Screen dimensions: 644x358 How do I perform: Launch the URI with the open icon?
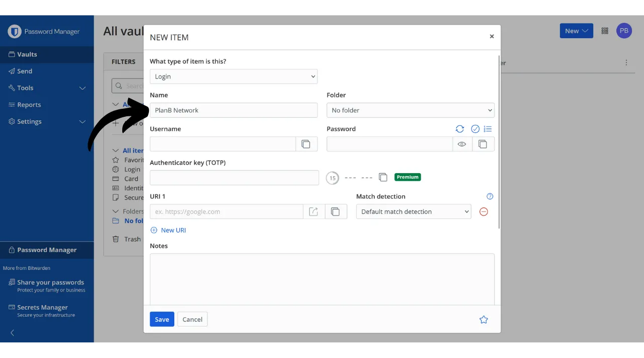click(x=313, y=211)
